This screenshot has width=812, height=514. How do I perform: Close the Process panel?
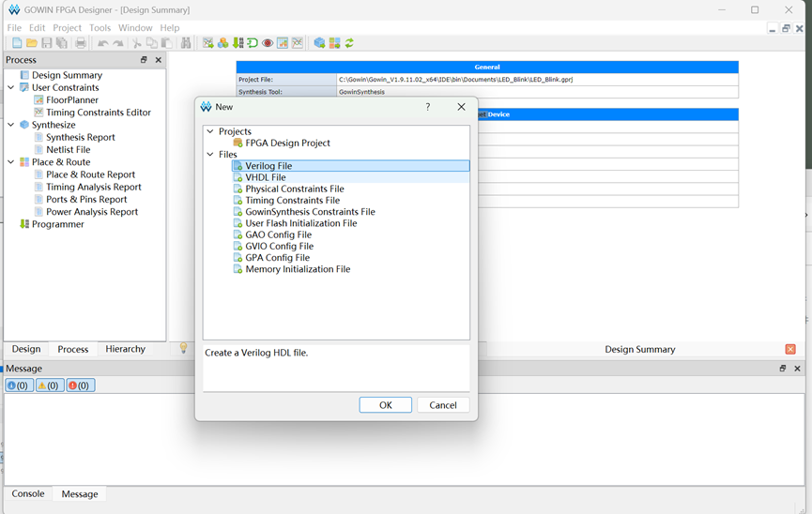pyautogui.click(x=159, y=60)
